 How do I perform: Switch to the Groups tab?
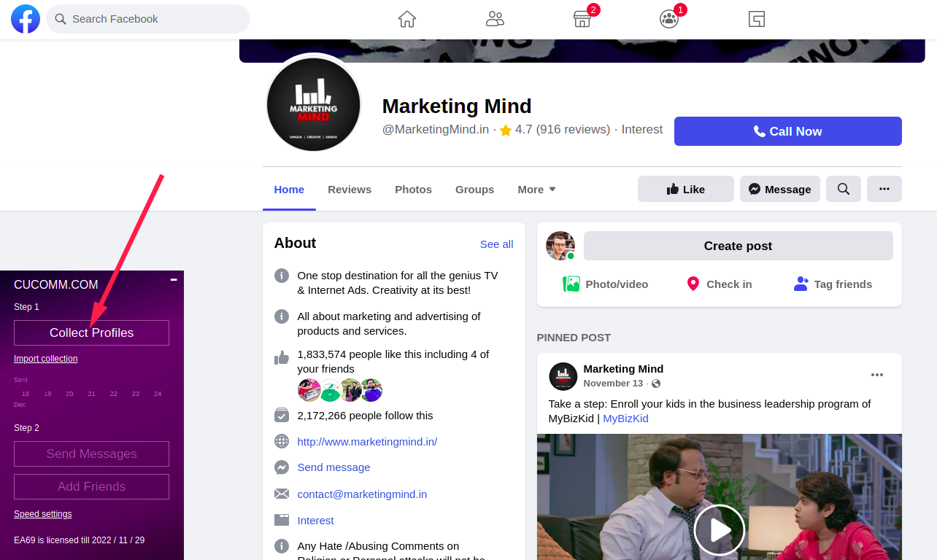pos(474,190)
